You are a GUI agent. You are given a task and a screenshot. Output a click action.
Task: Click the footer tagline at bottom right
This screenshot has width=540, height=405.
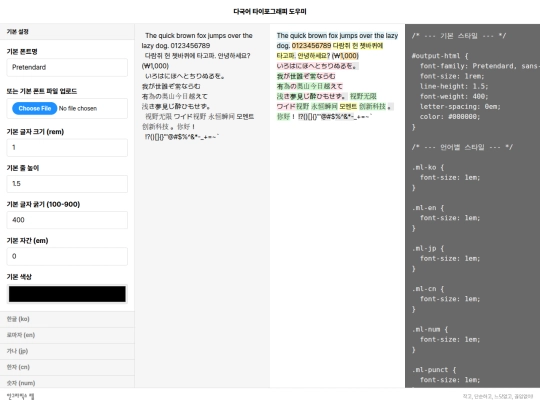[498, 397]
